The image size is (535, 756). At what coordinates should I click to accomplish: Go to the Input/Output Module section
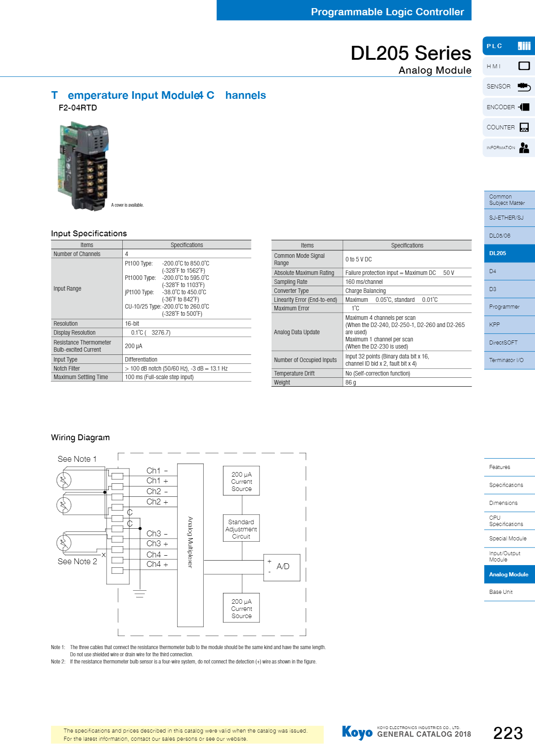pyautogui.click(x=509, y=557)
